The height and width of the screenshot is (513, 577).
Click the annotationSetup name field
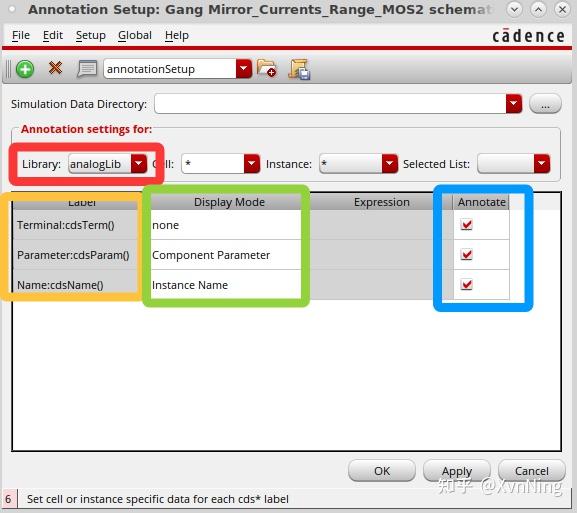pos(170,69)
